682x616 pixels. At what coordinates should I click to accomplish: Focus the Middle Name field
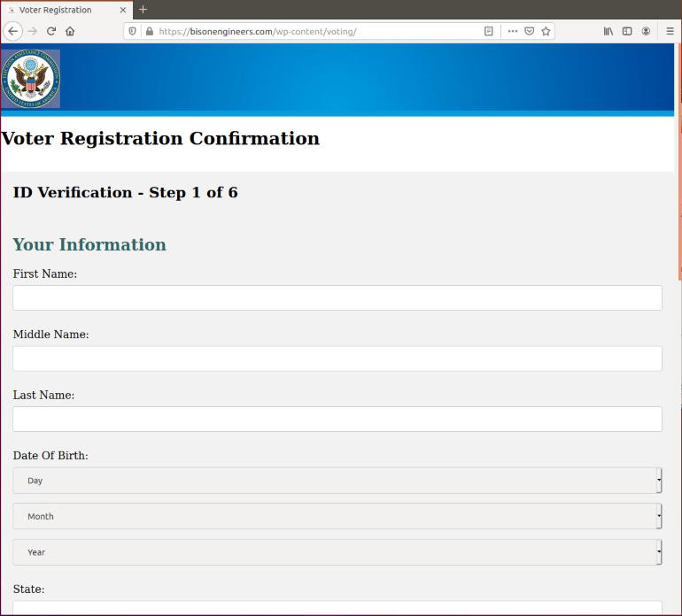coord(337,358)
